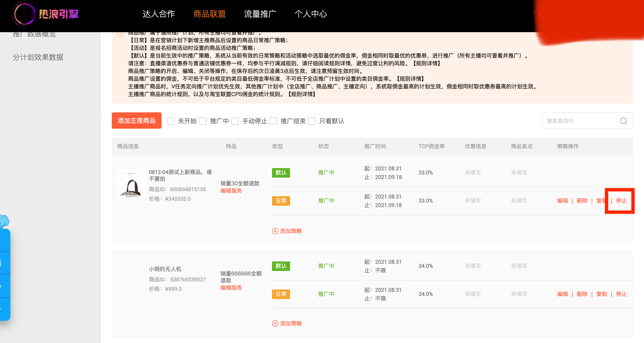
Task: Click TCP佣金率 column header
Action: coord(432,146)
